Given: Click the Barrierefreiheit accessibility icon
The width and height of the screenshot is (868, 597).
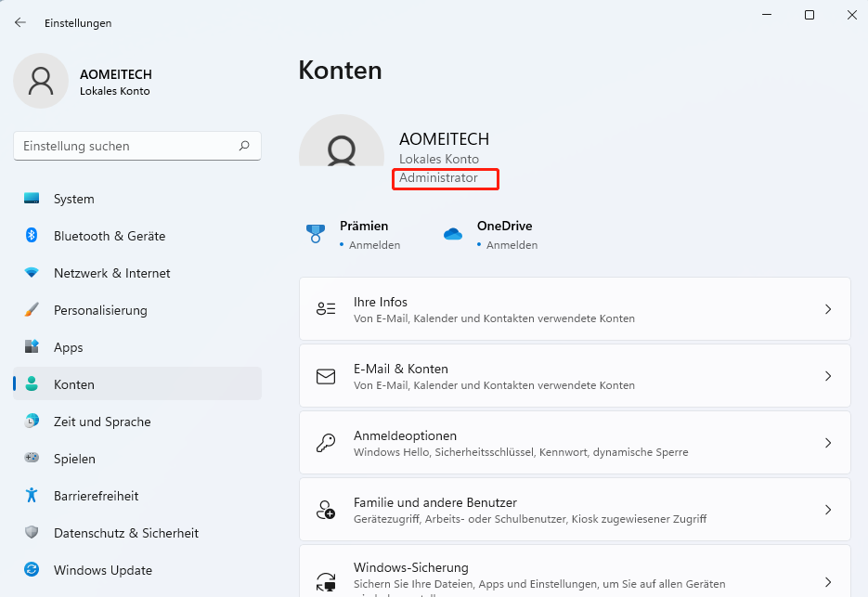Looking at the screenshot, I should click(x=32, y=496).
